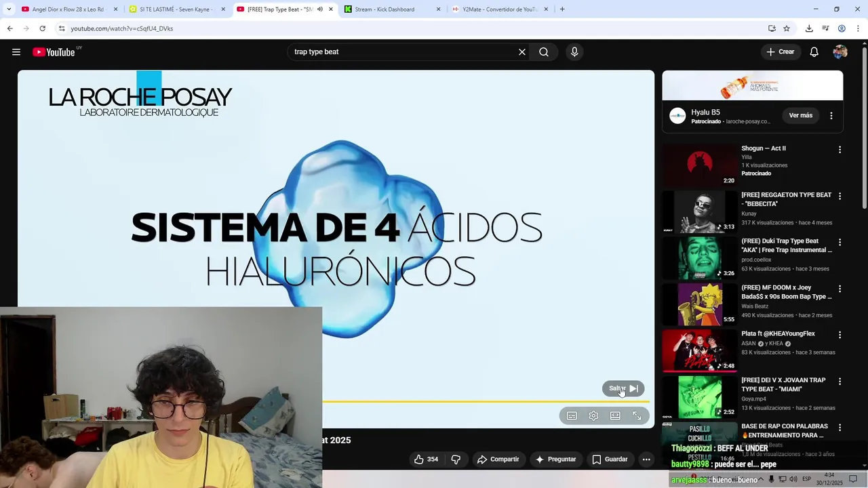
Task: Click the address bar URL
Action: pyautogui.click(x=122, y=28)
